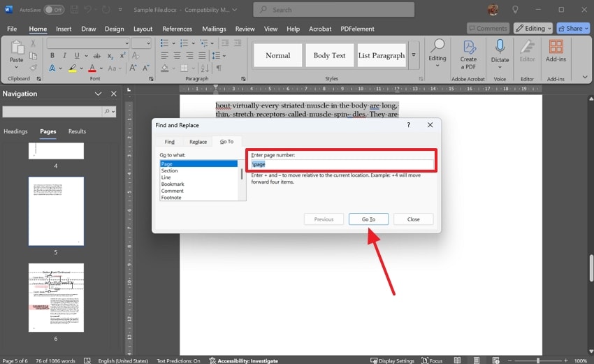Open bullets list dropdown arrow

click(x=173, y=43)
